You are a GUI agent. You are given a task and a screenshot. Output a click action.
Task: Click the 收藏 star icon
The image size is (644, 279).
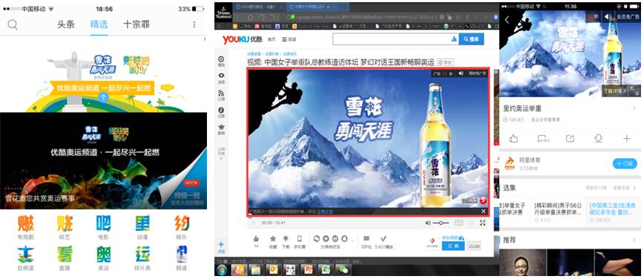273,238
